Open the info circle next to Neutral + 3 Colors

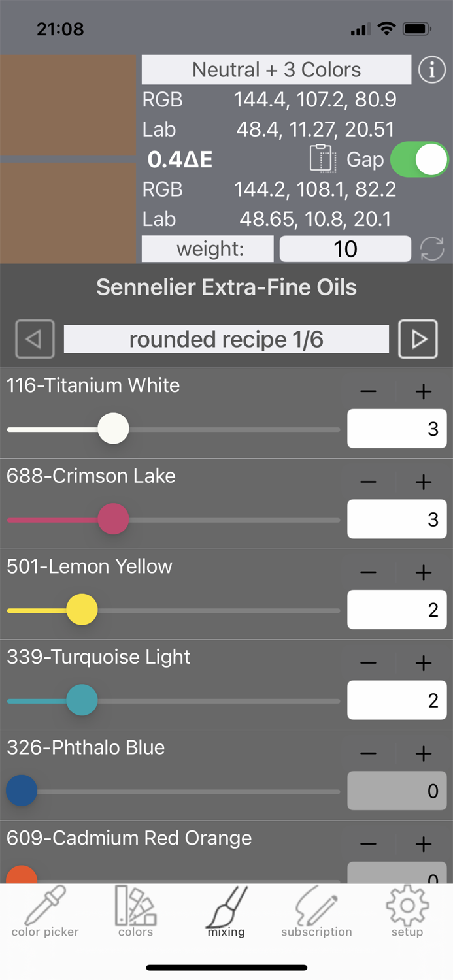(431, 69)
